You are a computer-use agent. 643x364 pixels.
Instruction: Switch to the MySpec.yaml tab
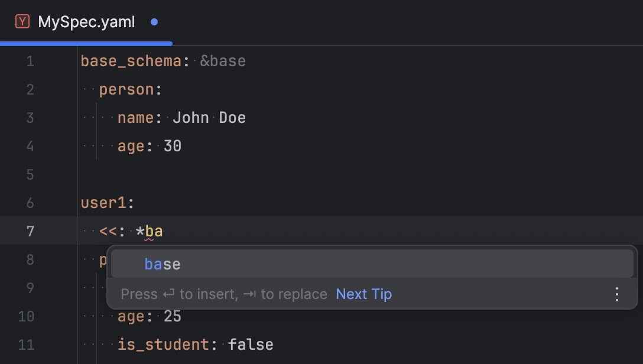[86, 22]
